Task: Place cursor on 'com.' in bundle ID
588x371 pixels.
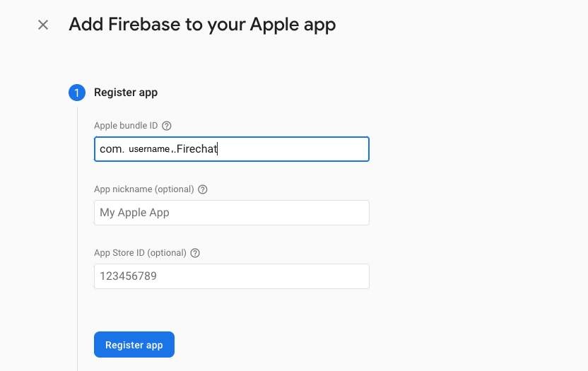Action: [112, 149]
